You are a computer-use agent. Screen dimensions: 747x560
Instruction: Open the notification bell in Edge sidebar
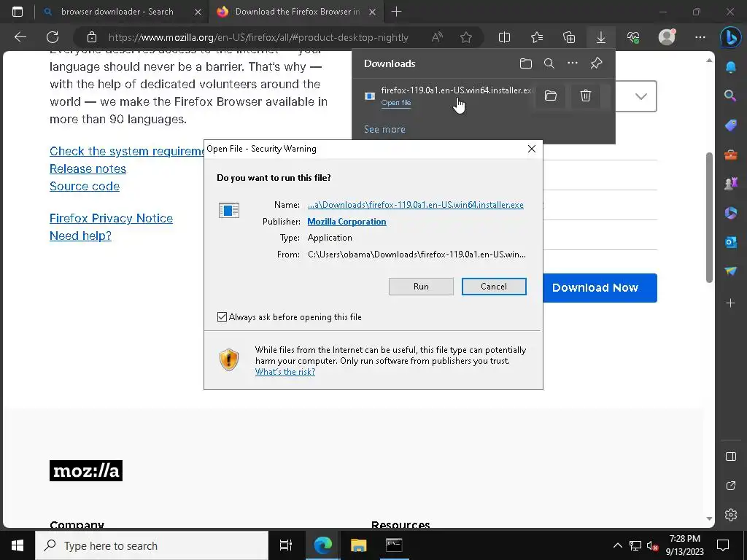[x=730, y=67]
